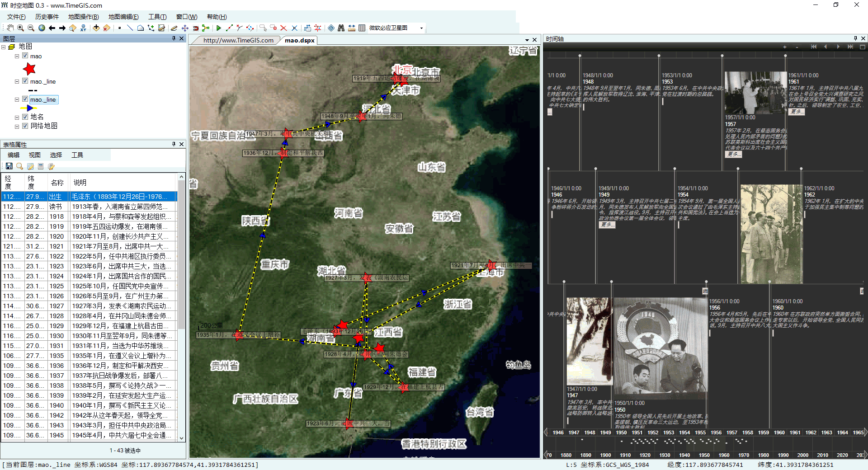The height and width of the screenshot is (470, 868).
Task: Open the 历史事件 menu
Action: [47, 17]
